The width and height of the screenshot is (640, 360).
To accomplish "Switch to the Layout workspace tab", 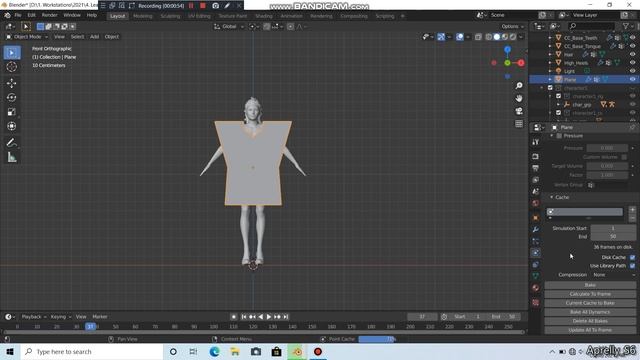I will [118, 16].
